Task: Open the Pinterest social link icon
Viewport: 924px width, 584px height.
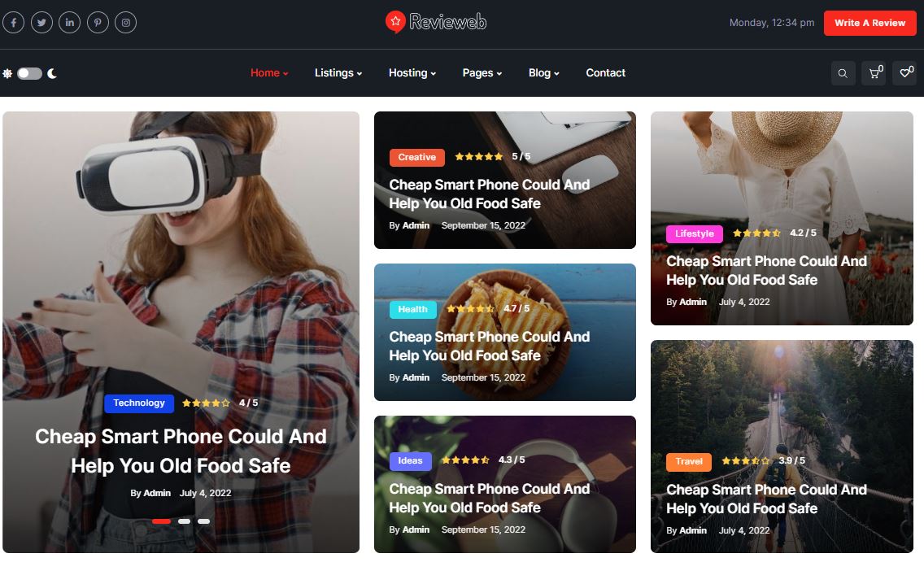Action: click(x=98, y=23)
